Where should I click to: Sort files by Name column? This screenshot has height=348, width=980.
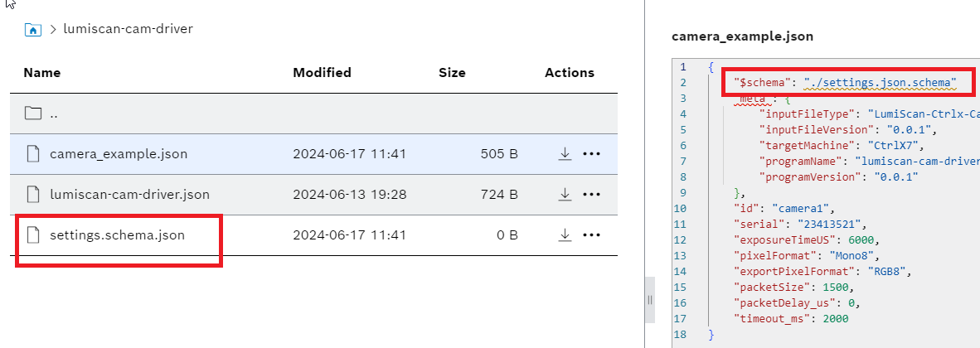pos(40,73)
